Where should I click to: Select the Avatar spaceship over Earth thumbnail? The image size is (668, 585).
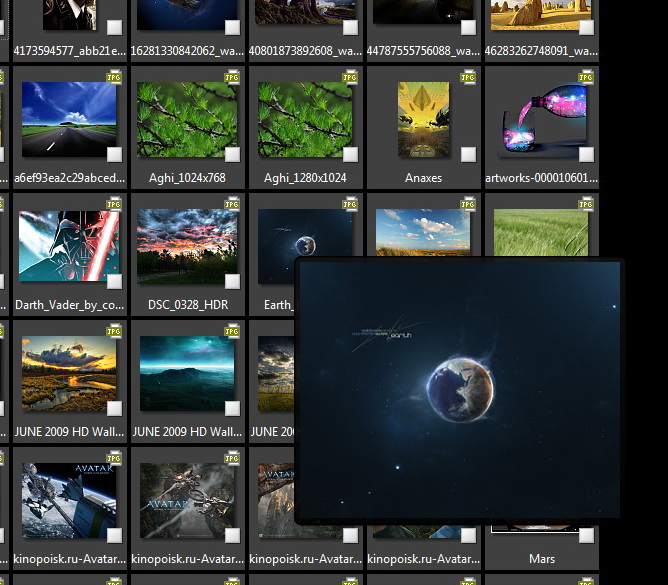[x=69, y=500]
